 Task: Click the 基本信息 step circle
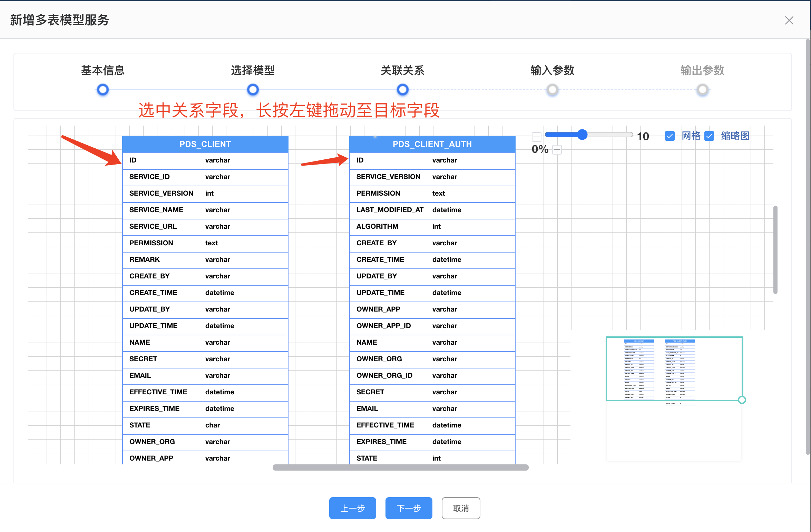(x=103, y=90)
